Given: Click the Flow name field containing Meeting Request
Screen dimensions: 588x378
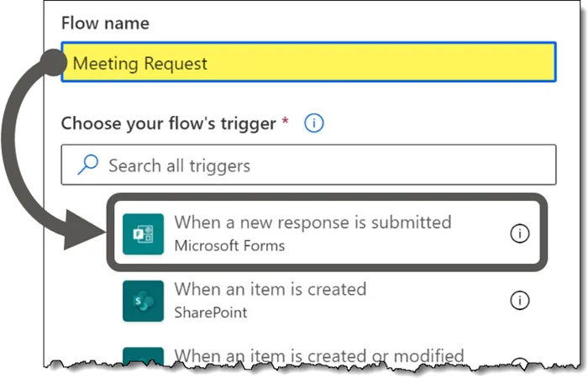Looking at the screenshot, I should point(307,63).
